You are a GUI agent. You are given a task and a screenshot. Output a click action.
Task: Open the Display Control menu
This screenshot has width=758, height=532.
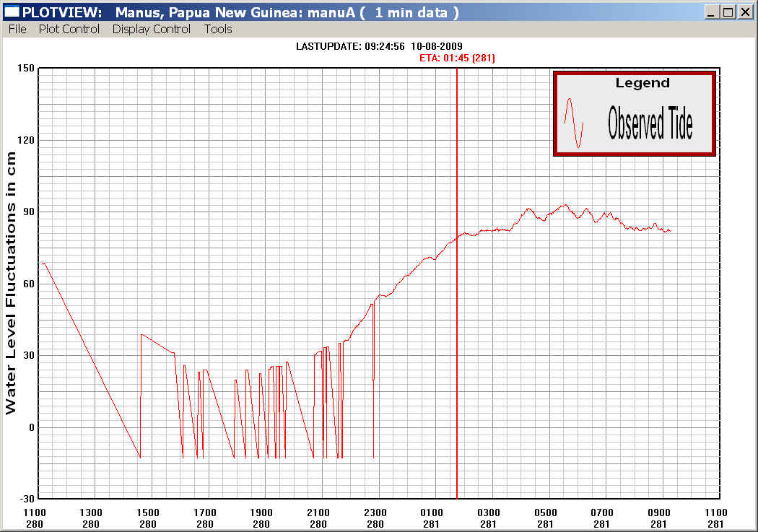pyautogui.click(x=152, y=29)
